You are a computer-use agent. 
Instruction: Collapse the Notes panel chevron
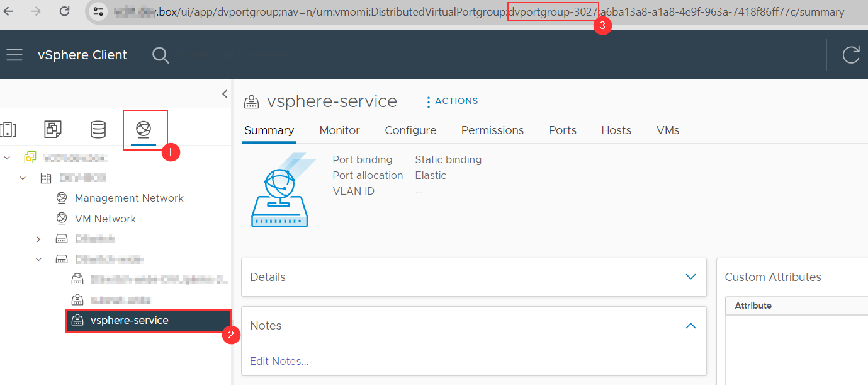pyautogui.click(x=690, y=326)
